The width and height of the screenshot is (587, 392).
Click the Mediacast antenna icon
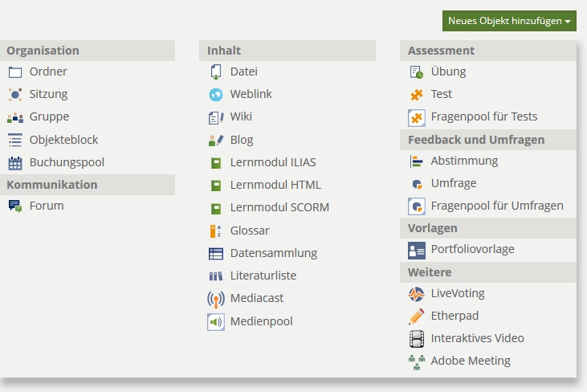pyautogui.click(x=215, y=299)
